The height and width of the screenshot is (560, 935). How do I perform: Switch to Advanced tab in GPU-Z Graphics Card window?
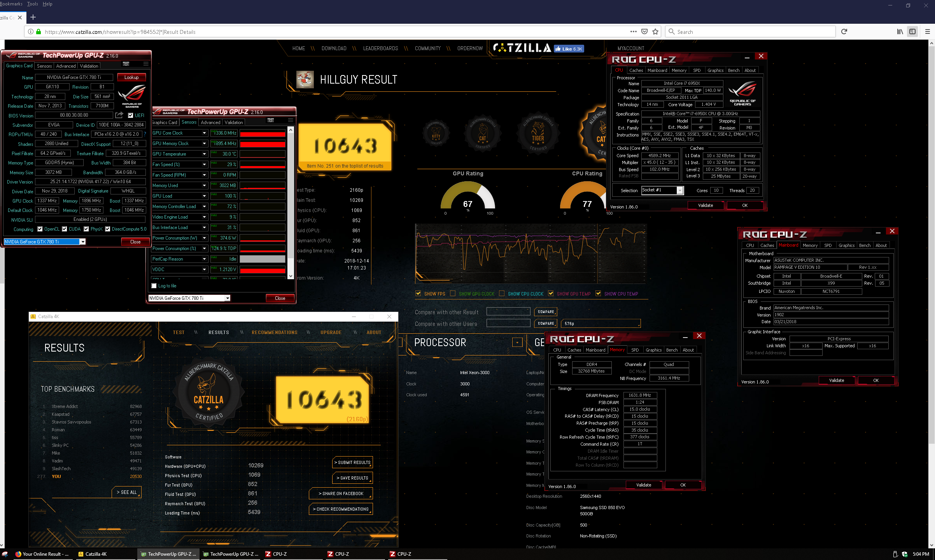click(x=66, y=66)
